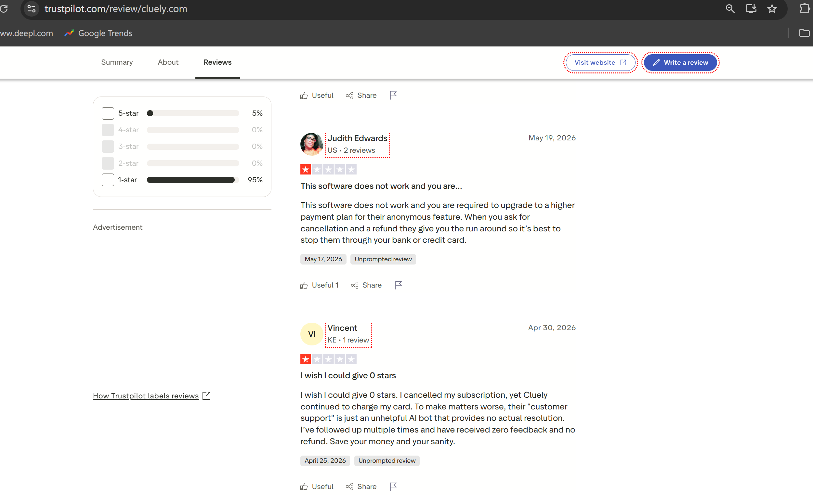Open the Google Trends bookmark
Image resolution: width=813 pixels, height=504 pixels.
98,33
